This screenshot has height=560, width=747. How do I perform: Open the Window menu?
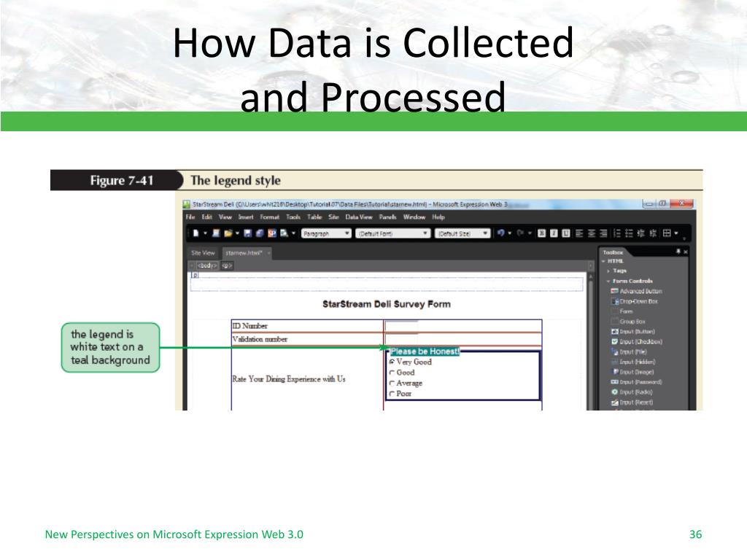(414, 217)
